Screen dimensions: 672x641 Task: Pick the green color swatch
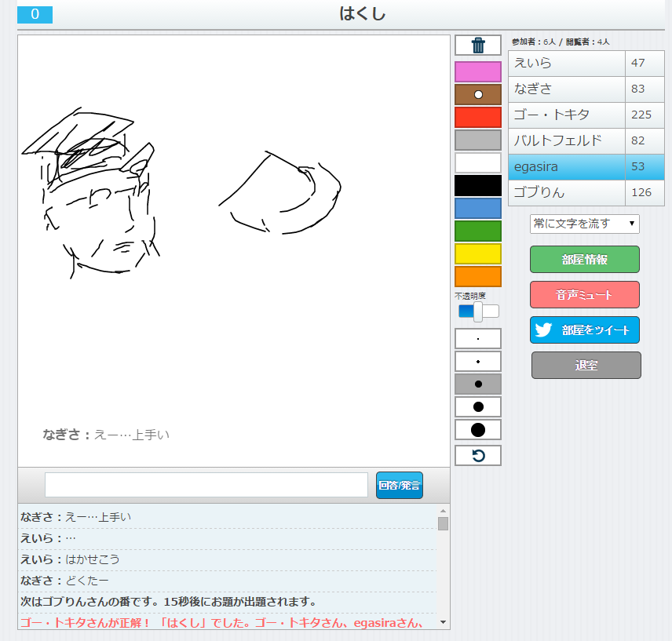(478, 231)
